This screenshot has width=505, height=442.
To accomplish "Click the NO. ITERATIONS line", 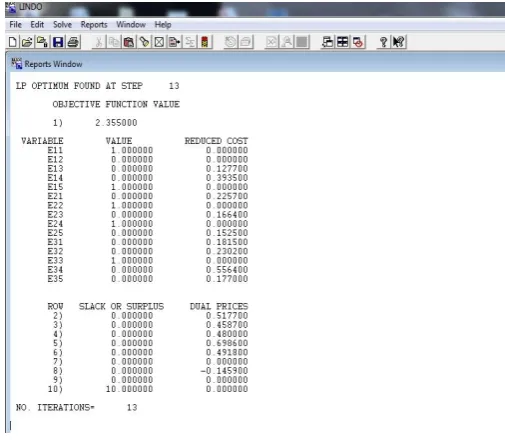I will point(76,408).
